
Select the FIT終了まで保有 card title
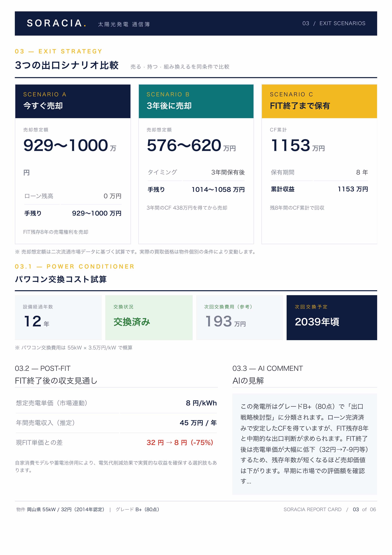[x=300, y=106]
